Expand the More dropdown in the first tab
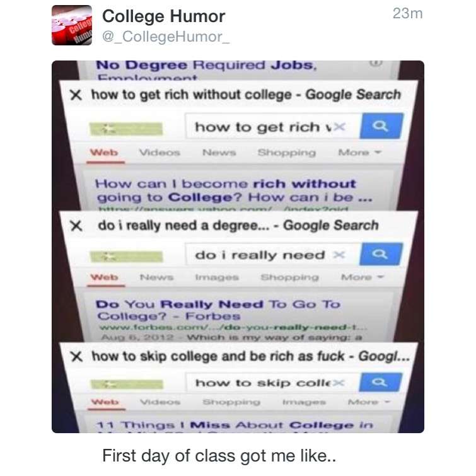 point(359,152)
